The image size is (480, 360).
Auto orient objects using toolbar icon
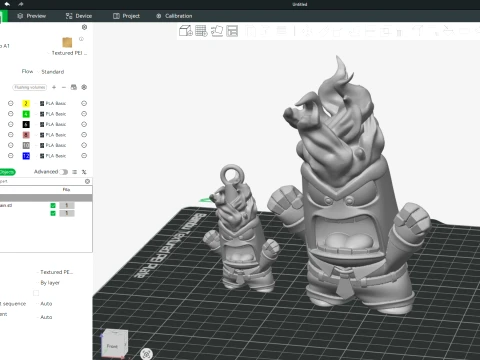pos(217,31)
